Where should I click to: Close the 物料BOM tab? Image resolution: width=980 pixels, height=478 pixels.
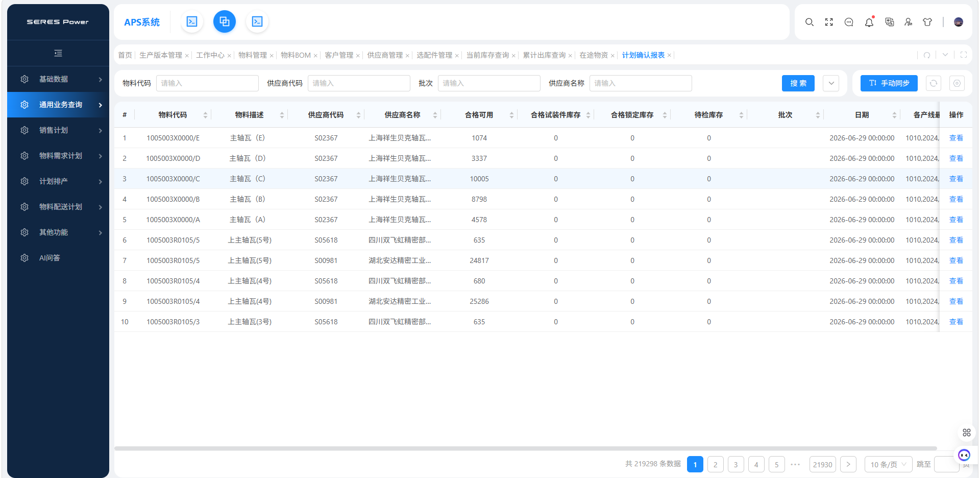[x=315, y=55]
